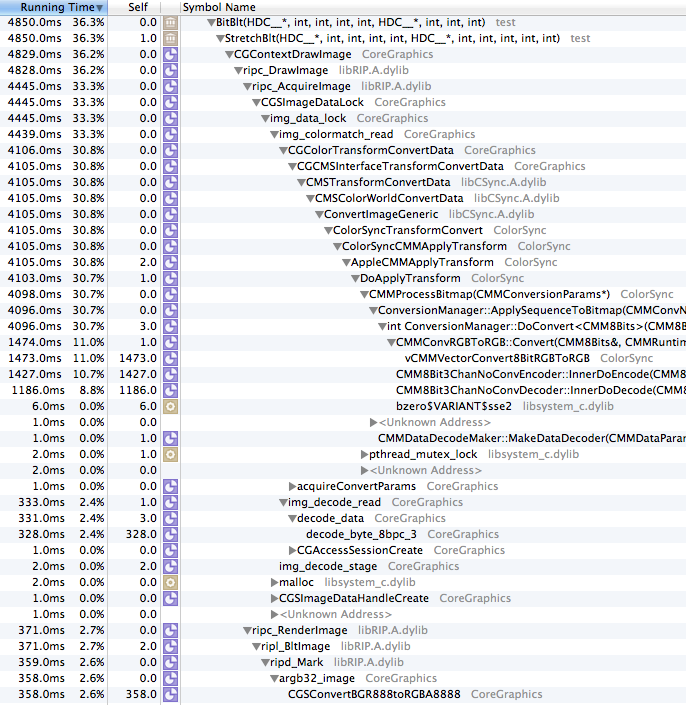Collapse the img_decode_read disclosure triangle

tap(282, 502)
